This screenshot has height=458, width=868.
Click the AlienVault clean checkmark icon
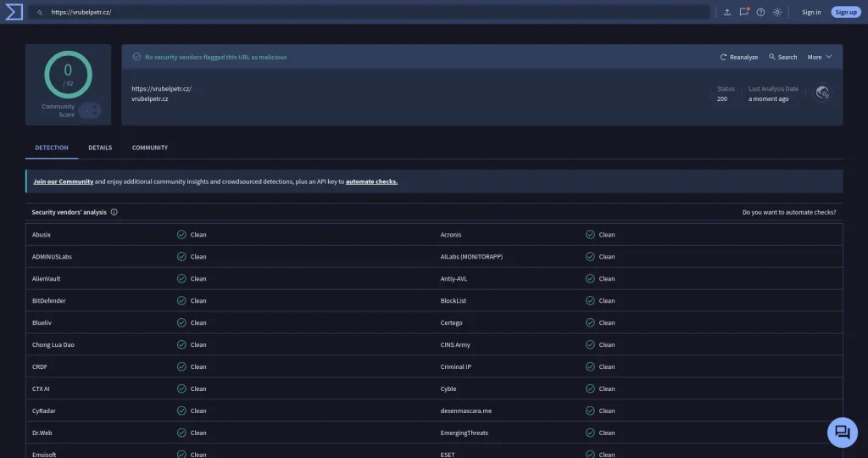181,278
